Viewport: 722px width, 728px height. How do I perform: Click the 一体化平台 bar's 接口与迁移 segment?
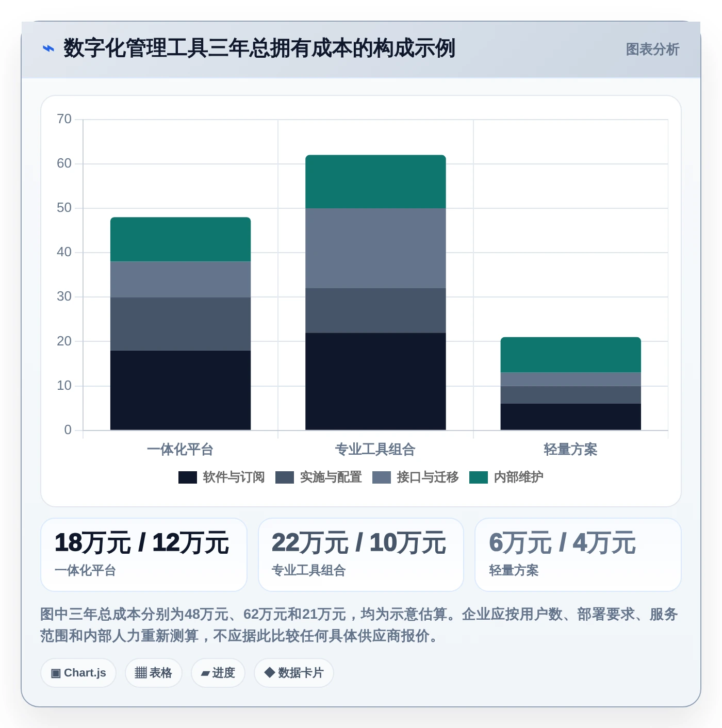(x=180, y=279)
